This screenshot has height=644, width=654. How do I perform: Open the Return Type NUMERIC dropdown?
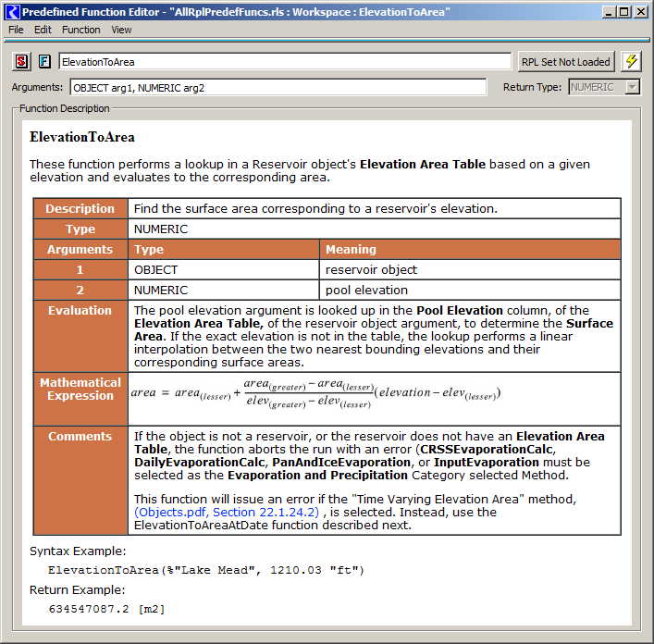tap(604, 87)
